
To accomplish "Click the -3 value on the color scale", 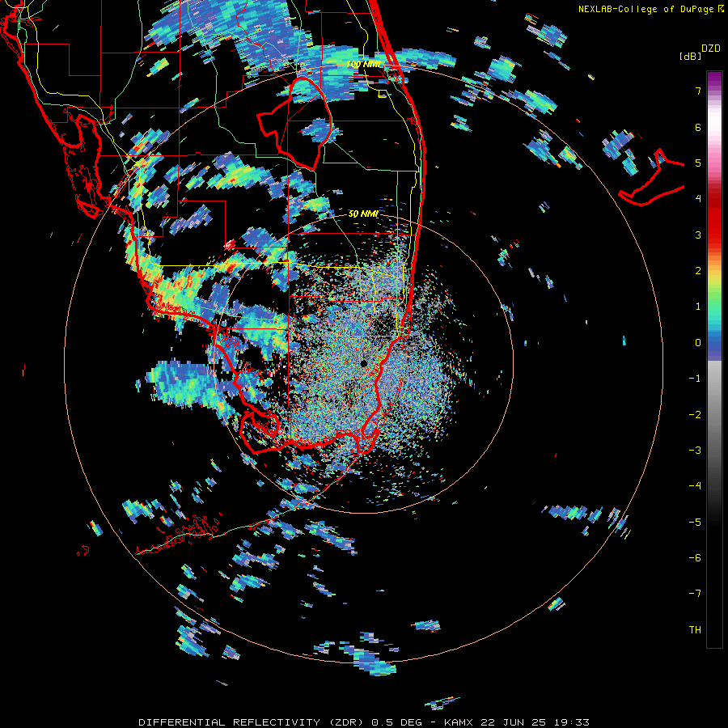I will pyautogui.click(x=695, y=451).
